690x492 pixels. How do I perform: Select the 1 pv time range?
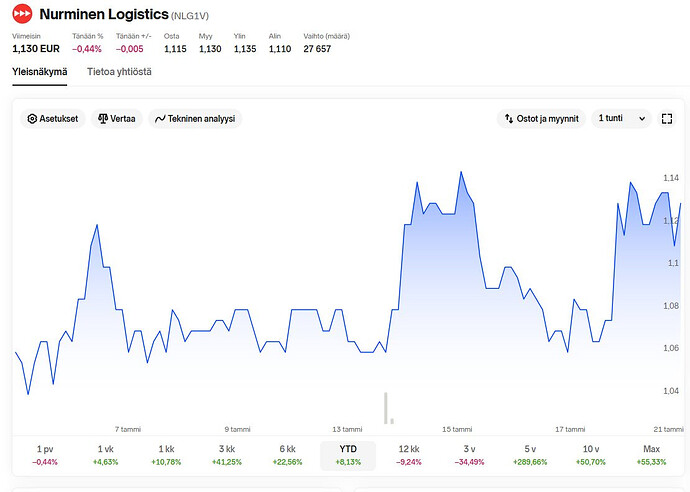(x=45, y=455)
